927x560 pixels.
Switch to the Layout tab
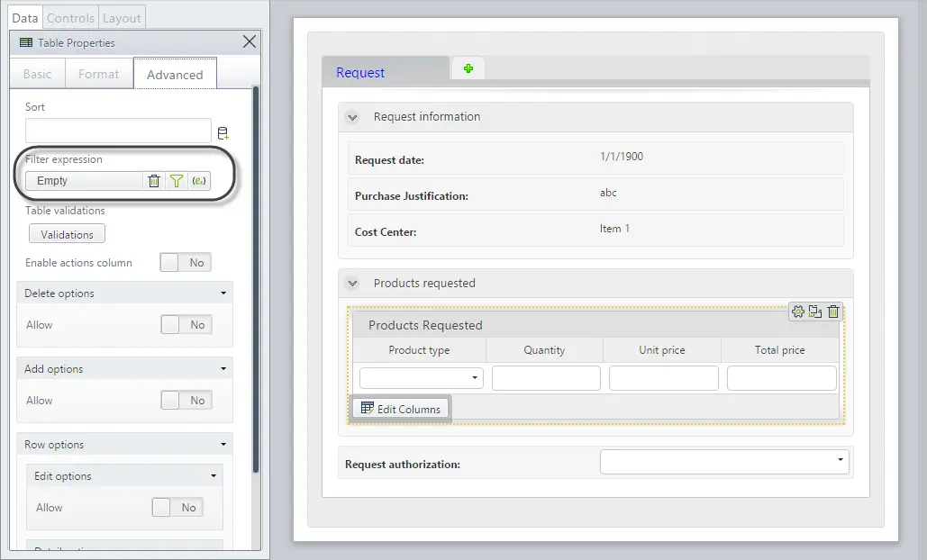click(122, 18)
